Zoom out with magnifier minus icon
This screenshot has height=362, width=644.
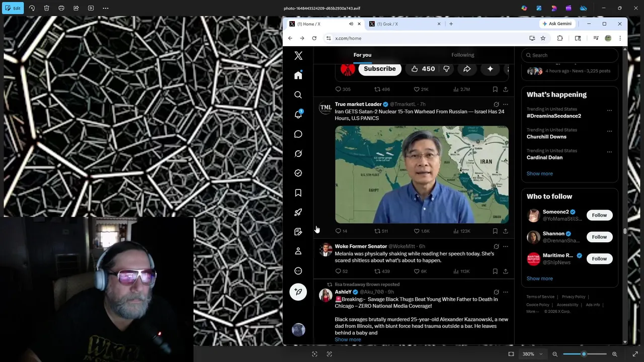555,354
